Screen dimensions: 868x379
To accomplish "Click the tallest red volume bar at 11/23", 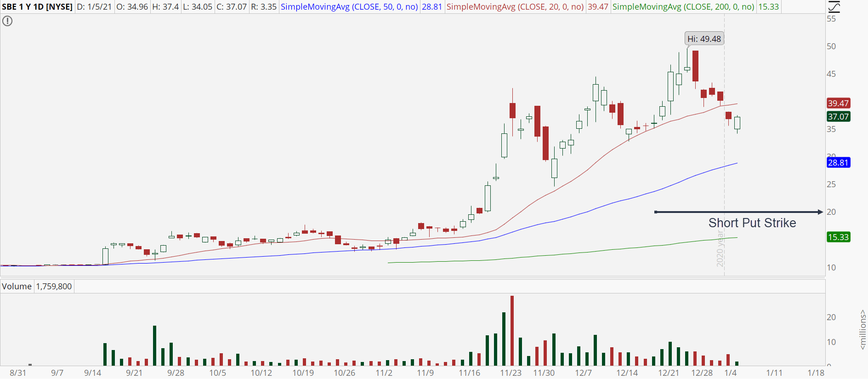I will [x=512, y=330].
